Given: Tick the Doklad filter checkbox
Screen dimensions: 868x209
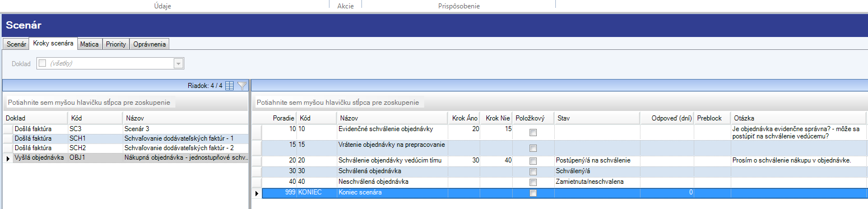Looking at the screenshot, I should click(41, 63).
